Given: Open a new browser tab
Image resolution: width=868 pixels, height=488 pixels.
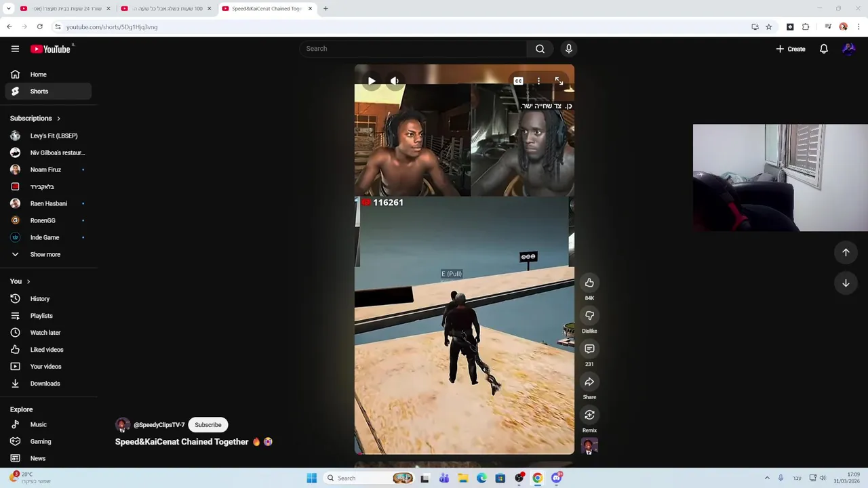Looking at the screenshot, I should pyautogui.click(x=325, y=9).
